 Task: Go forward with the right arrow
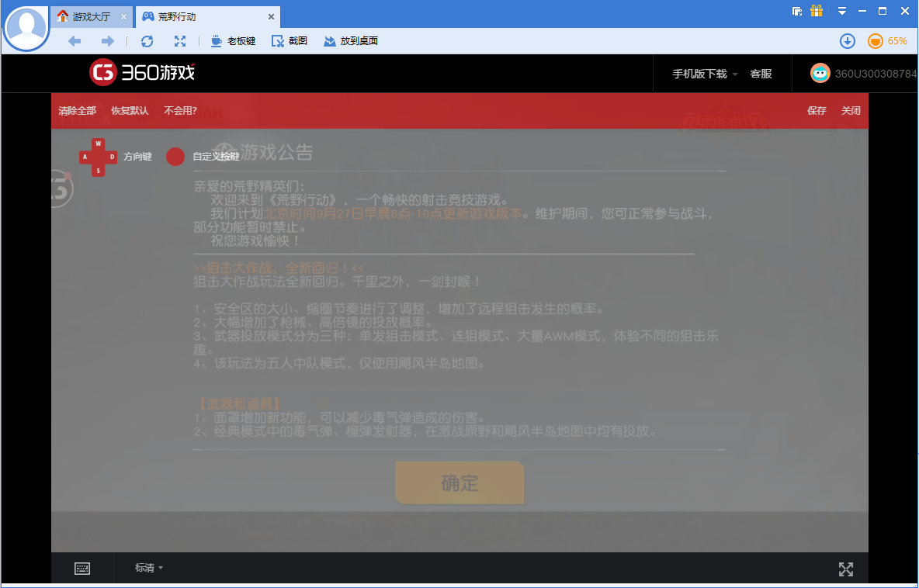[107, 41]
